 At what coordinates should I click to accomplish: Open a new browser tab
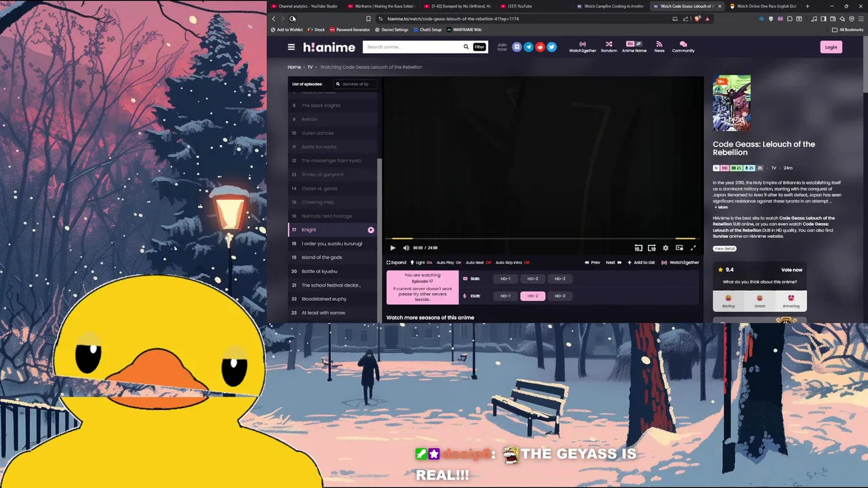[x=807, y=6]
